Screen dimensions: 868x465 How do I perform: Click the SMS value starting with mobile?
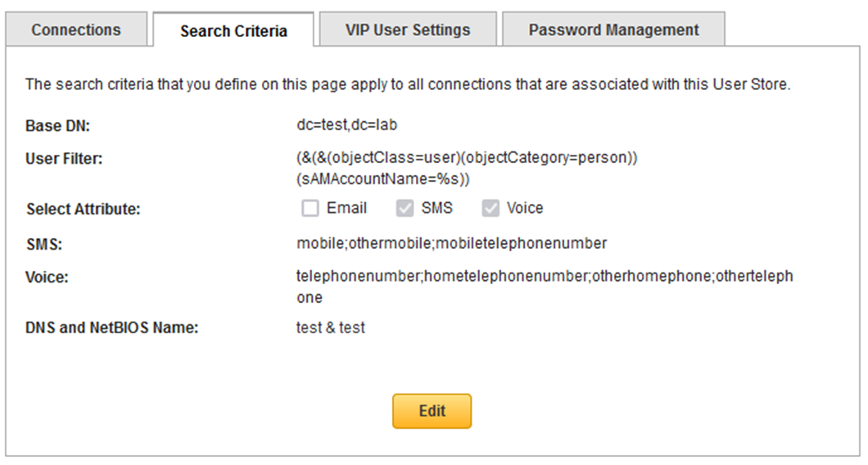click(x=451, y=243)
